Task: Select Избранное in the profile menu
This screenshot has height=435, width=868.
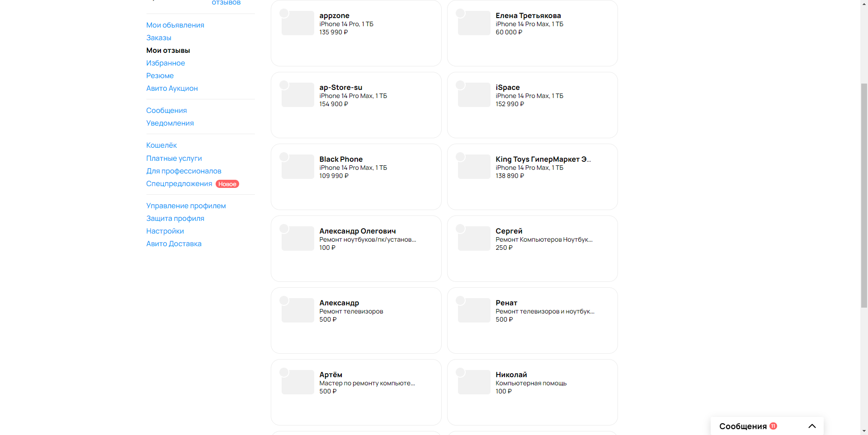Action: tap(165, 63)
